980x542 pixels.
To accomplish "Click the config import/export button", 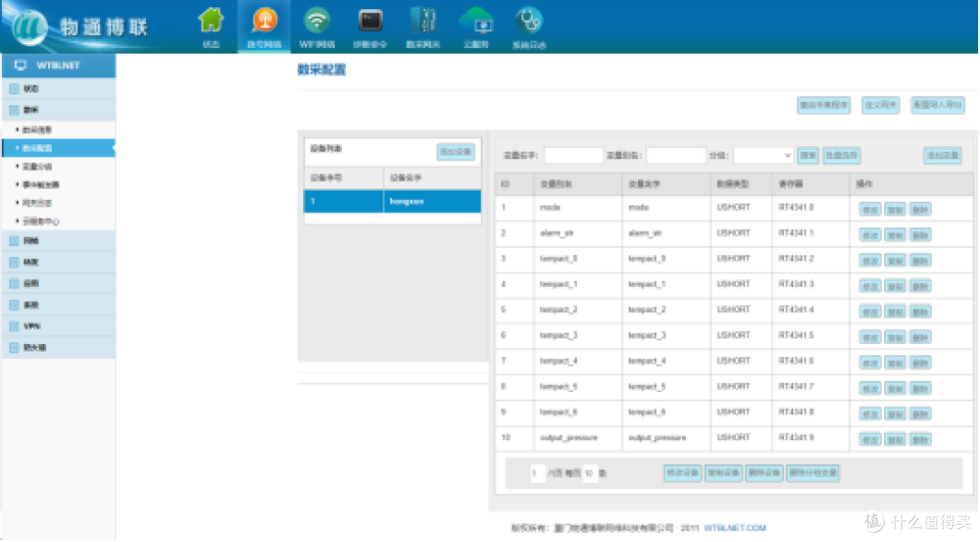I will [936, 105].
